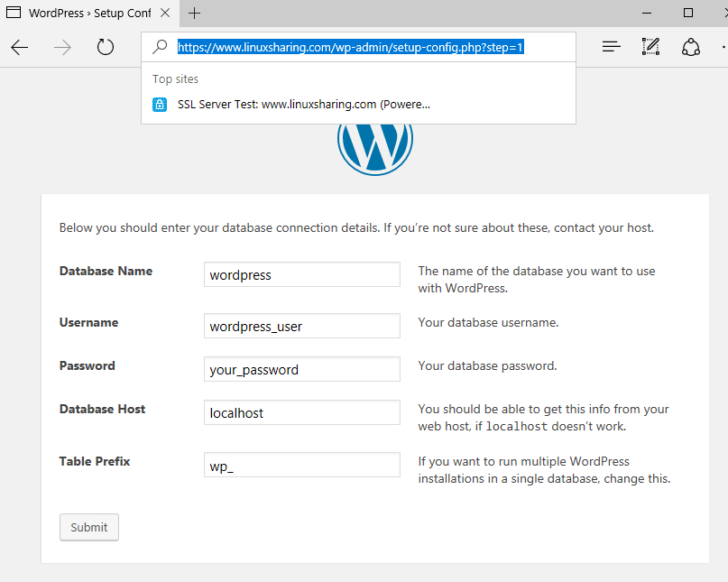Click the Share icon in toolbar
This screenshot has width=728, height=582.
(x=691, y=47)
